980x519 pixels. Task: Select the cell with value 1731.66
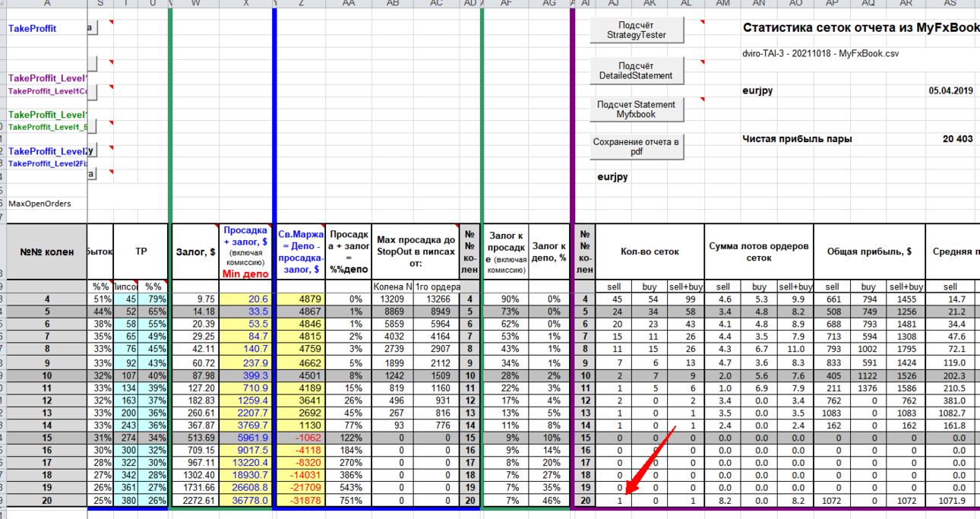coord(196,487)
